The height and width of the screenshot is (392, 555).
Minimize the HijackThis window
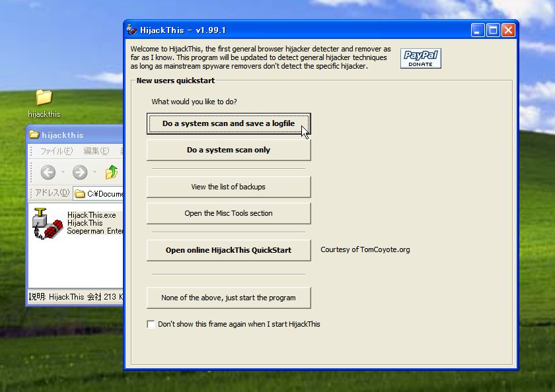click(477, 30)
